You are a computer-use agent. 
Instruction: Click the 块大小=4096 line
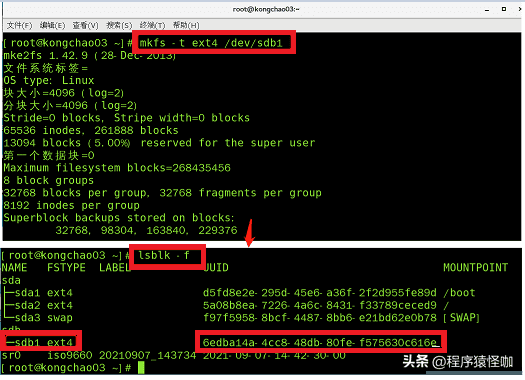64,93
